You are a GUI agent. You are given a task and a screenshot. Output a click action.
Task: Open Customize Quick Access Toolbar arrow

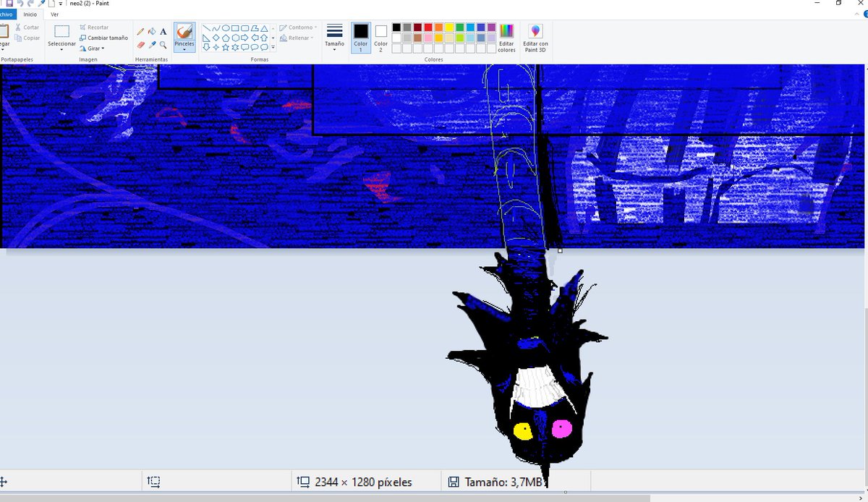60,4
